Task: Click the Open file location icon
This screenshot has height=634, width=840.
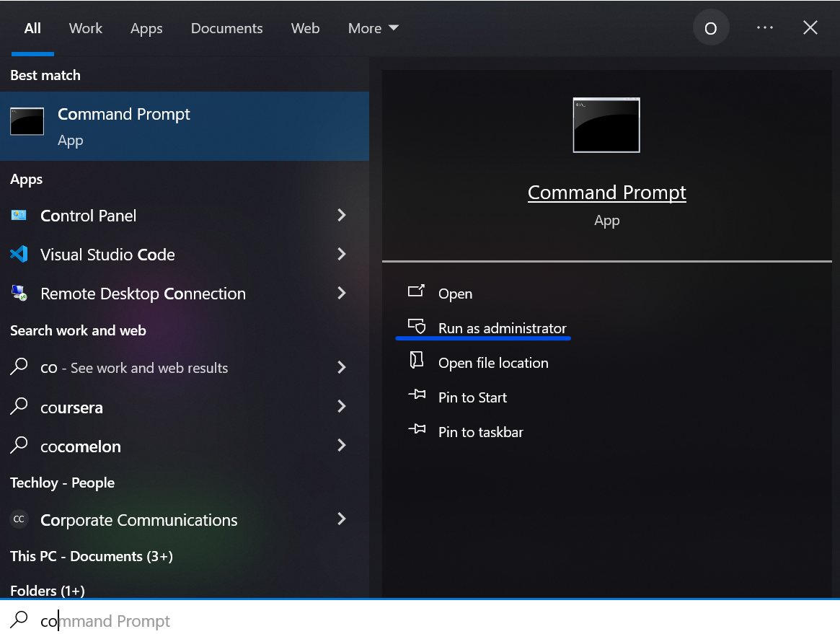Action: (x=417, y=361)
